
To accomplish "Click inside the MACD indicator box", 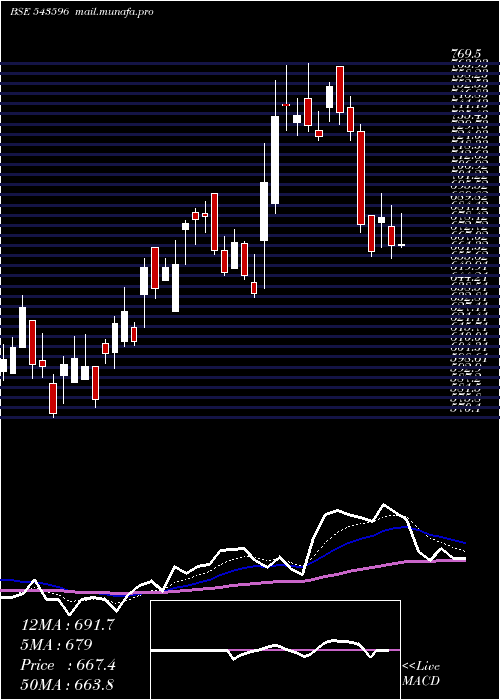I will click(x=275, y=650).
